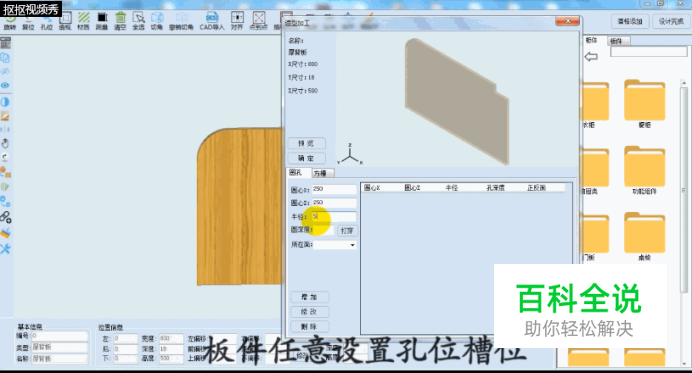692x373 pixels.
Task: Click the 编号 number field in 基本信息
Action: pos(60,336)
